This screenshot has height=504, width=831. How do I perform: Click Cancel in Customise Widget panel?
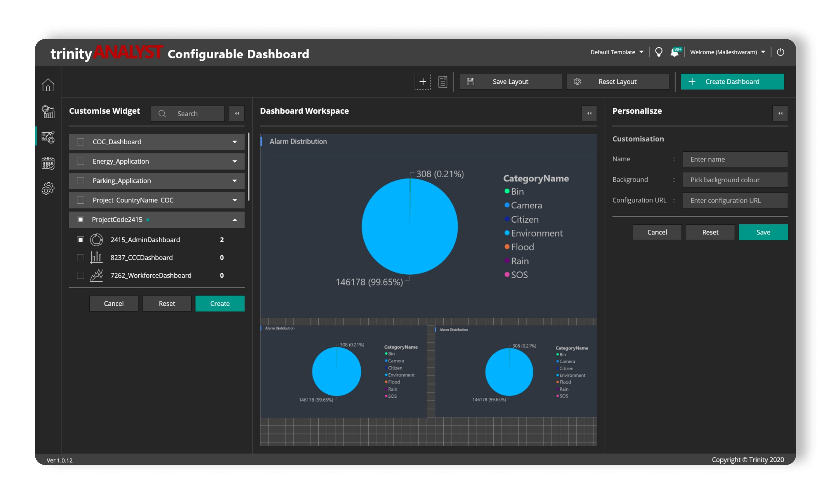(114, 304)
